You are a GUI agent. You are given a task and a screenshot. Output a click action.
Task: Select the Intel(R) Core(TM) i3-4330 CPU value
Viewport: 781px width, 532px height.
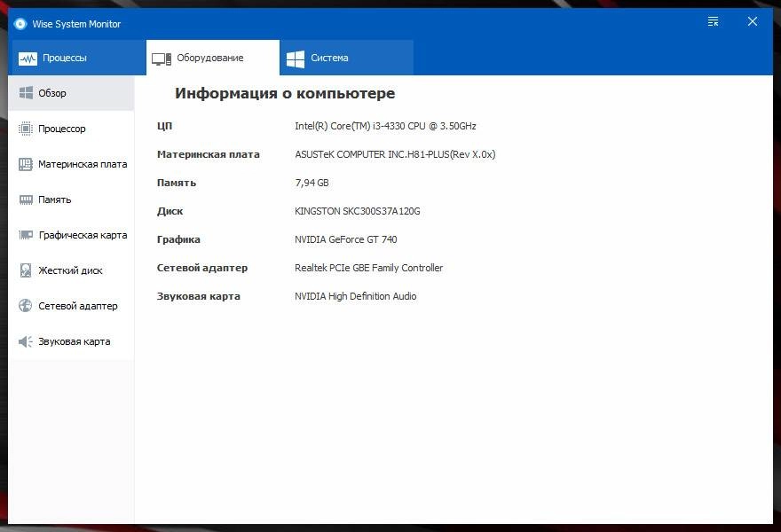(x=385, y=126)
